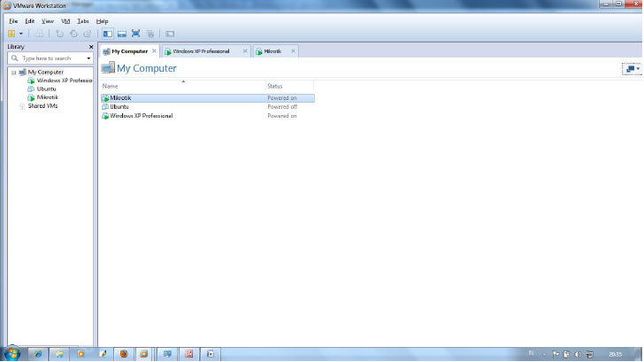Click 'Powered on' status in the Windows XP row

pyautogui.click(x=281, y=116)
